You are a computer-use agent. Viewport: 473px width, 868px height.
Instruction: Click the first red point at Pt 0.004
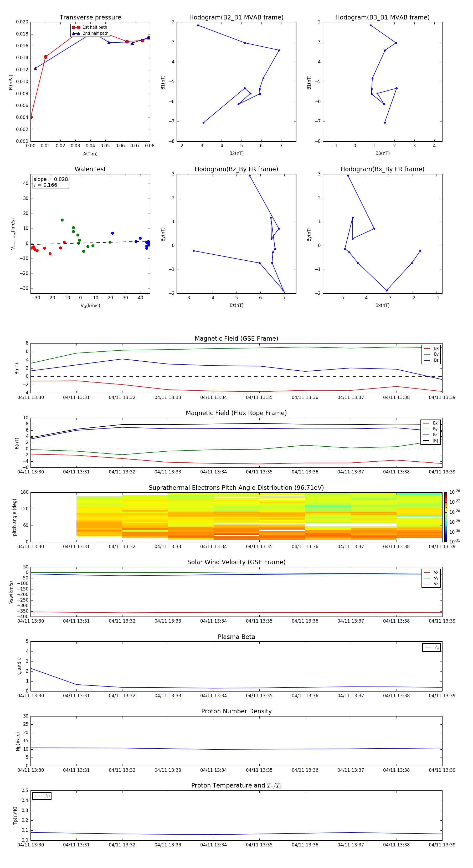point(31,117)
